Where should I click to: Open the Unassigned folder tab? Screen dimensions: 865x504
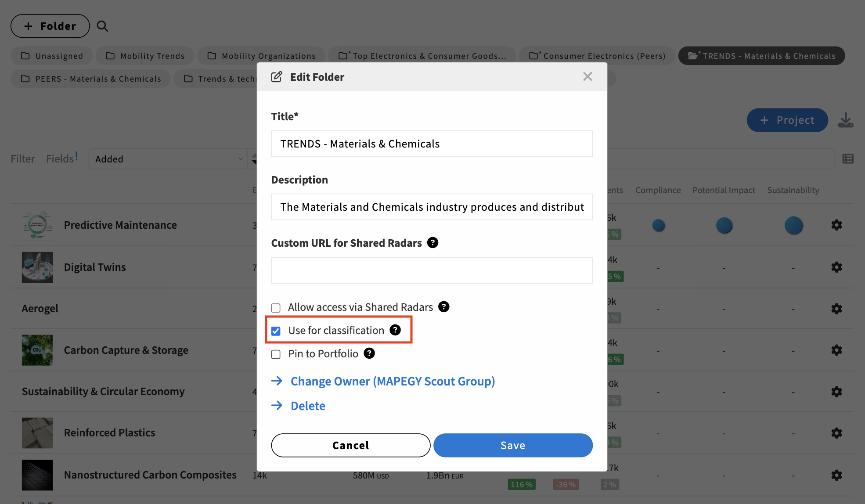click(52, 56)
